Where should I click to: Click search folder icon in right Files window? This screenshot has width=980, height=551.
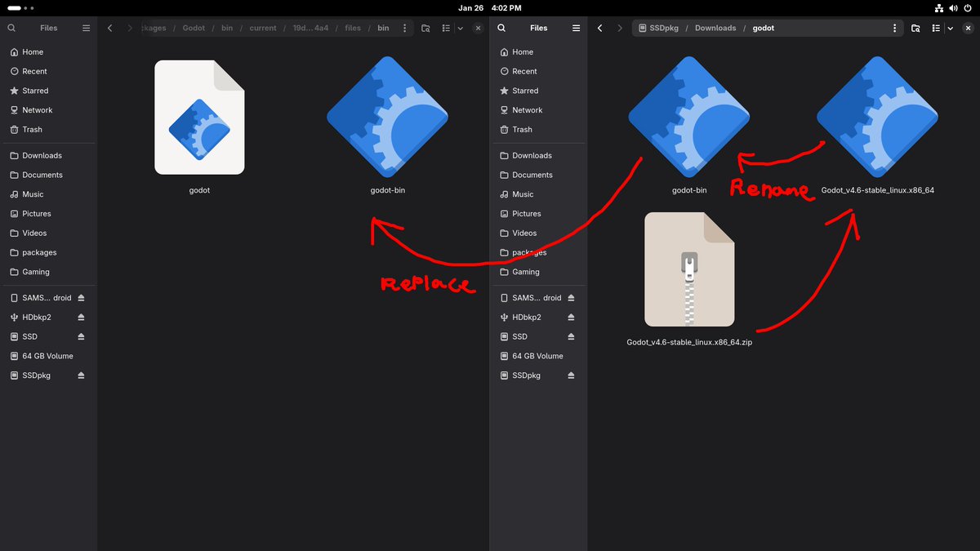click(x=916, y=28)
